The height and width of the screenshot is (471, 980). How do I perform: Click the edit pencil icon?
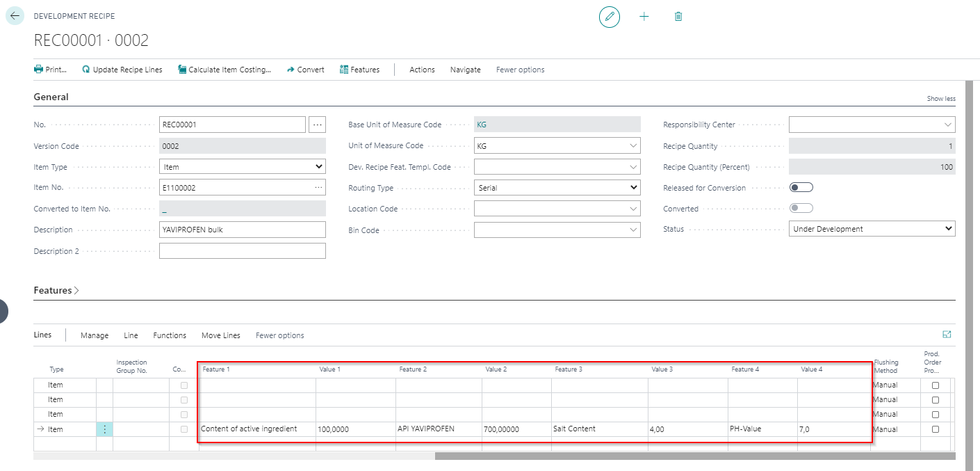[x=610, y=17]
